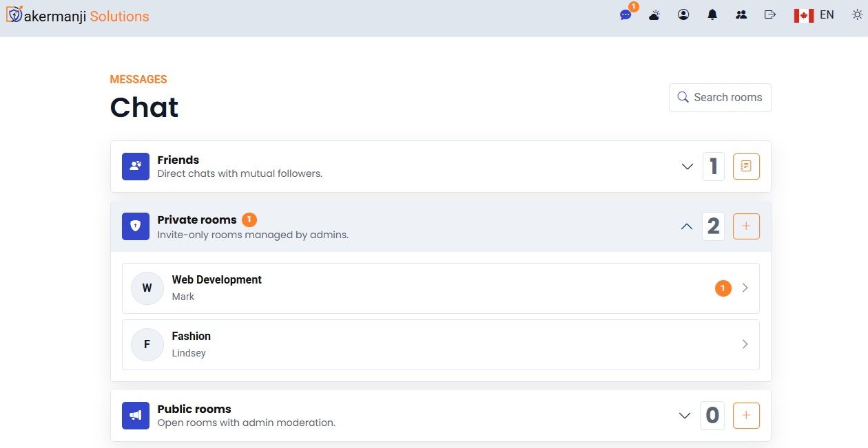Add a new public room with plus
The height and width of the screenshot is (448, 868).
click(746, 416)
